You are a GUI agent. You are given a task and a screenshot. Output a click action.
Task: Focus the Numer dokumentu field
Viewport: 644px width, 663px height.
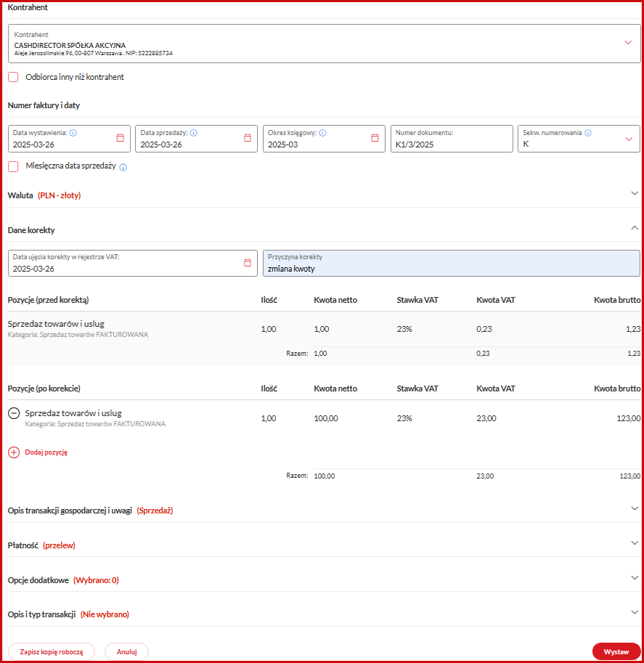(452, 139)
